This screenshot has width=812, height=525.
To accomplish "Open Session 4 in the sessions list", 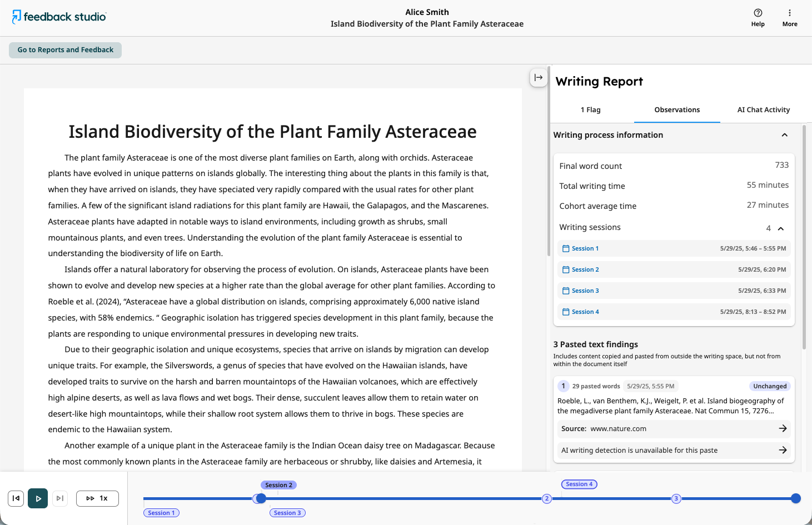I will [x=674, y=312].
